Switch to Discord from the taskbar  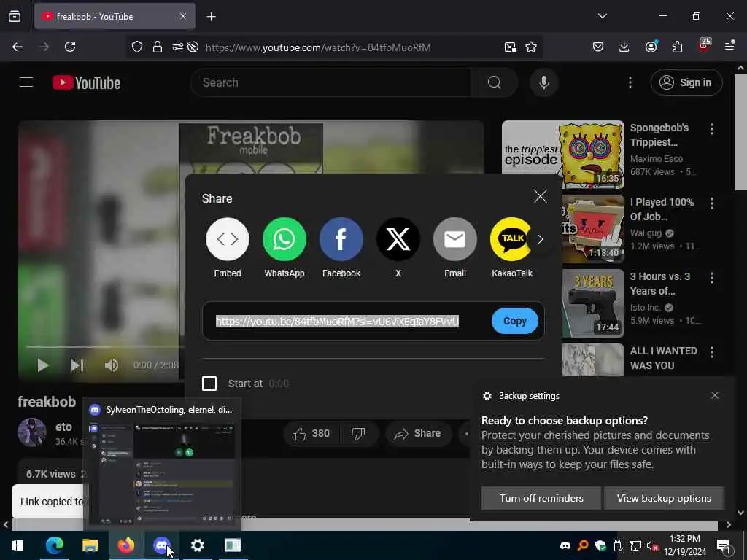tap(161, 545)
